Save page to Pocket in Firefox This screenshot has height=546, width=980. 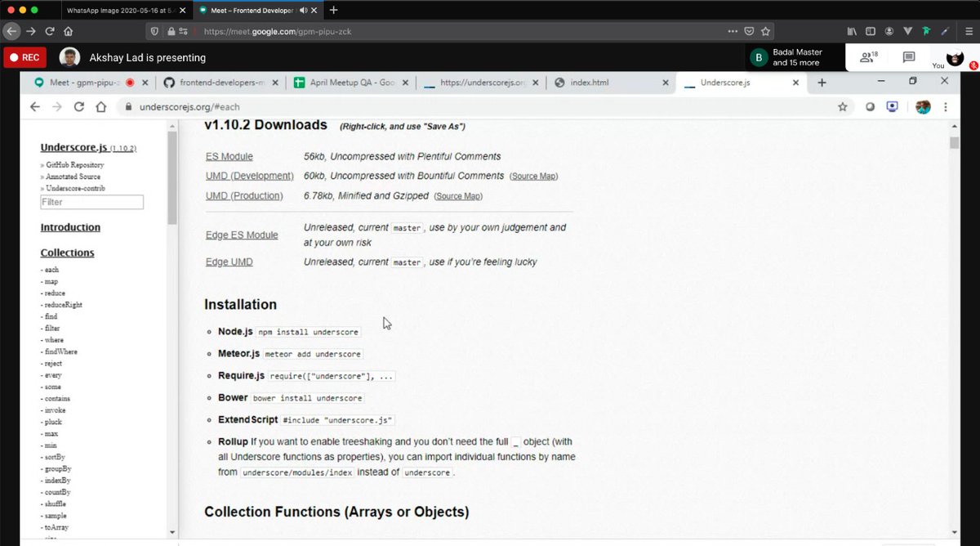[x=749, y=31]
